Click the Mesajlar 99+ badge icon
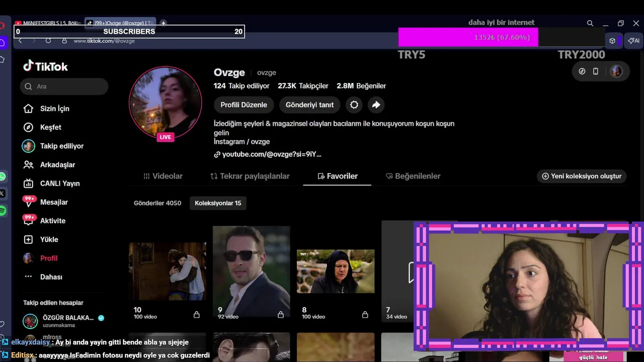This screenshot has height=362, width=644. click(29, 202)
